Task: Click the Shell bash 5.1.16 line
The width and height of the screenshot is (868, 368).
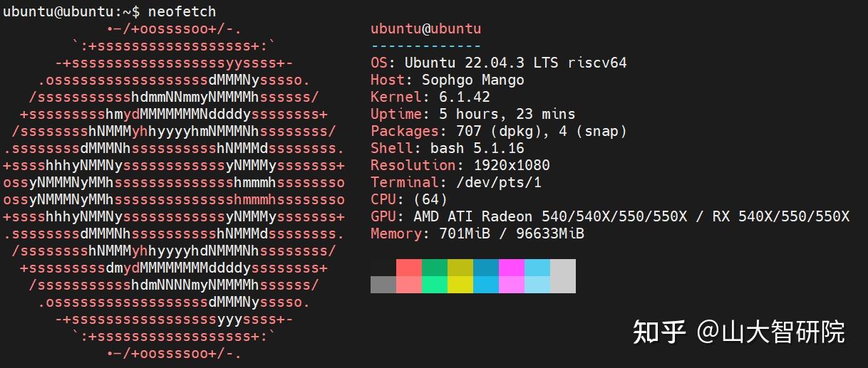Action: point(447,148)
